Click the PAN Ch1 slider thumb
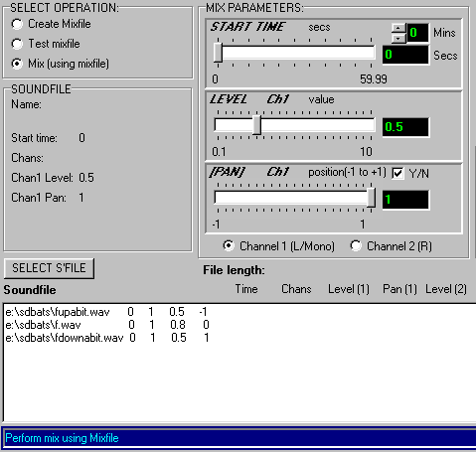The image size is (476, 452). pyautogui.click(x=371, y=198)
